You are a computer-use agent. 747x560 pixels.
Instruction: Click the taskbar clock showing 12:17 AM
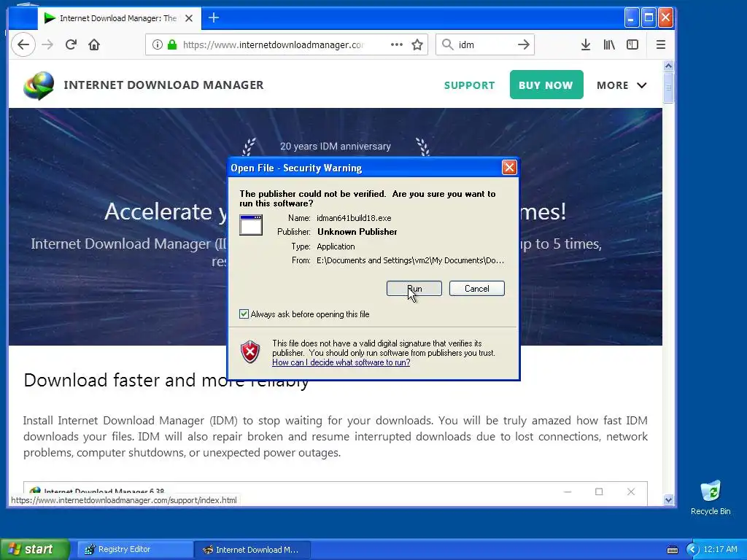(x=720, y=550)
